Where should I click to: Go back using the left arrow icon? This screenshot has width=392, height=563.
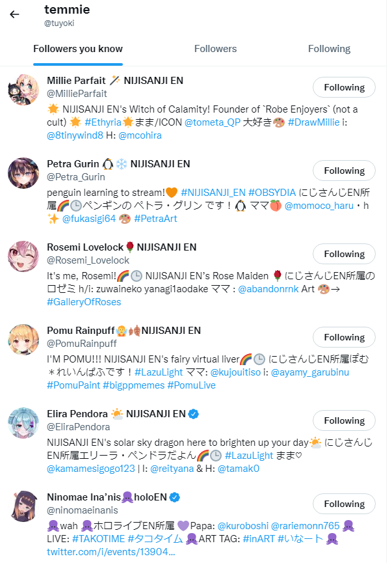(x=14, y=14)
